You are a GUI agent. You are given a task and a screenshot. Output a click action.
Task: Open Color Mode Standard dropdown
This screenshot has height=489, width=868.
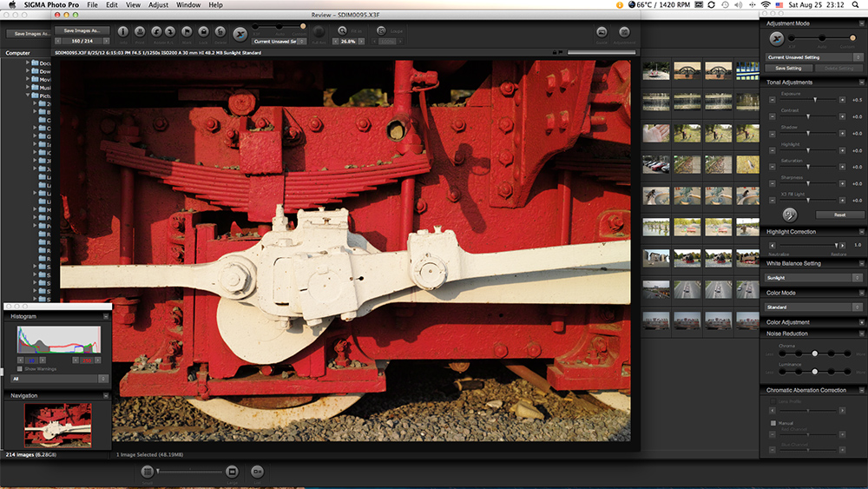(814, 307)
